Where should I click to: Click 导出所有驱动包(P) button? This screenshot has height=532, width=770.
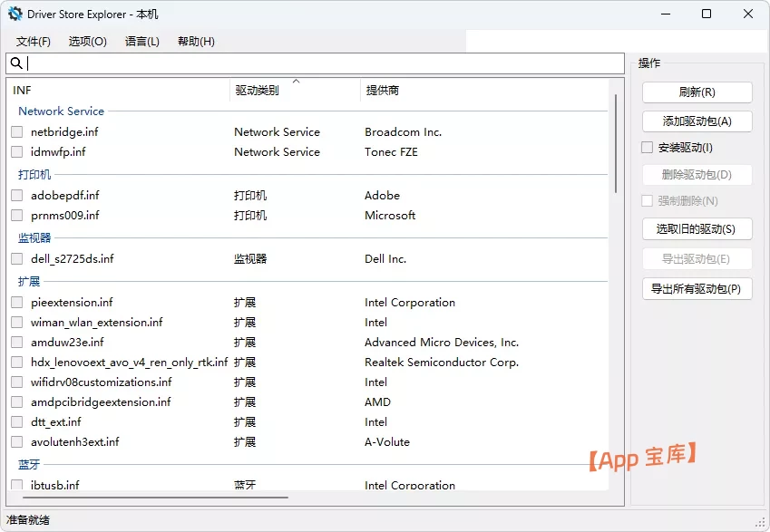click(x=697, y=289)
